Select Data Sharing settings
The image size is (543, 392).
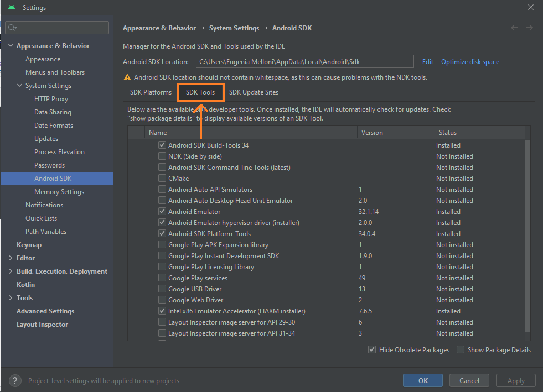tap(53, 112)
